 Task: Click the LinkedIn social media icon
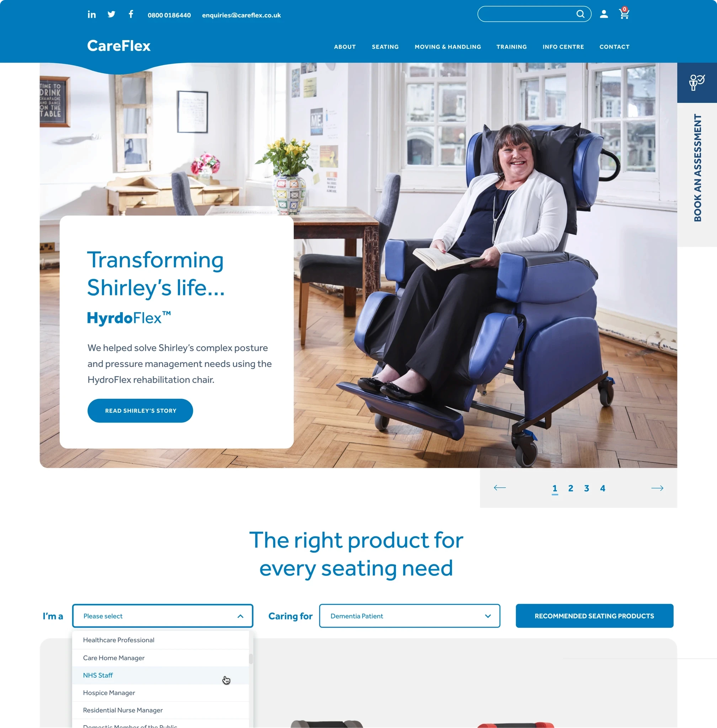91,14
